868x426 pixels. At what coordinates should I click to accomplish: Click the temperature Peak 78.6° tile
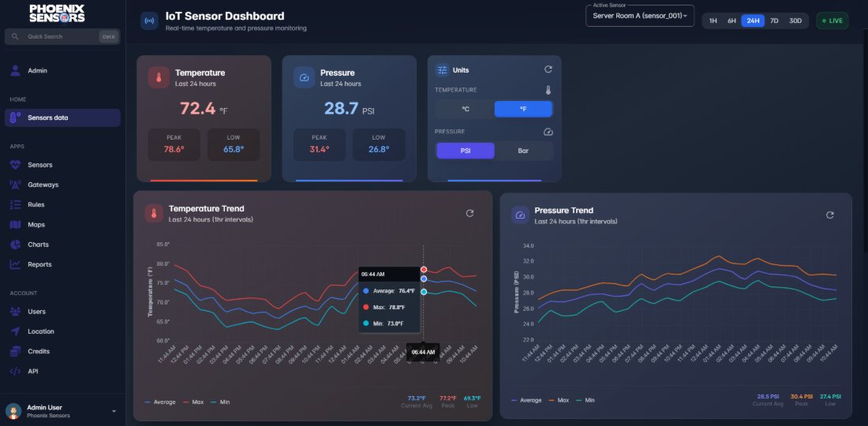pyautogui.click(x=174, y=144)
